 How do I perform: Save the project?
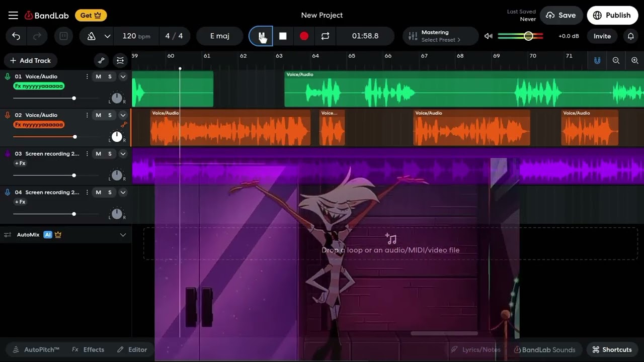pos(561,16)
